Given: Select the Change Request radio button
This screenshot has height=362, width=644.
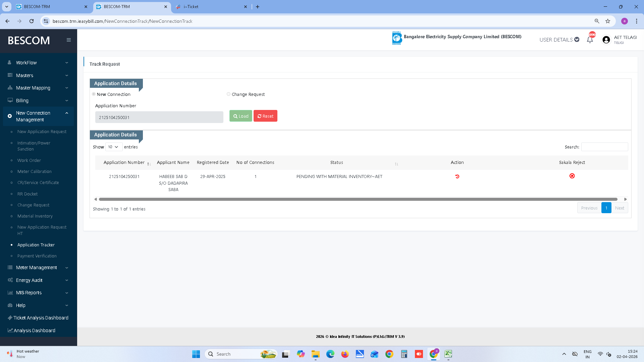Looking at the screenshot, I should tap(228, 94).
